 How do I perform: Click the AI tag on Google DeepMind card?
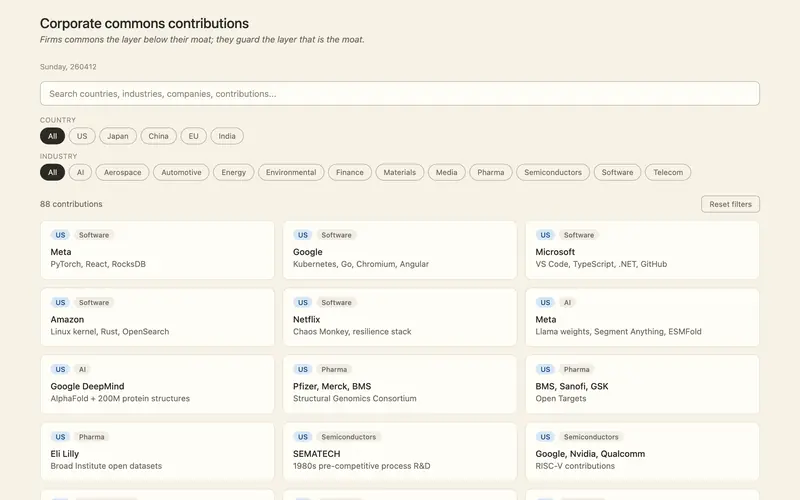(82, 369)
